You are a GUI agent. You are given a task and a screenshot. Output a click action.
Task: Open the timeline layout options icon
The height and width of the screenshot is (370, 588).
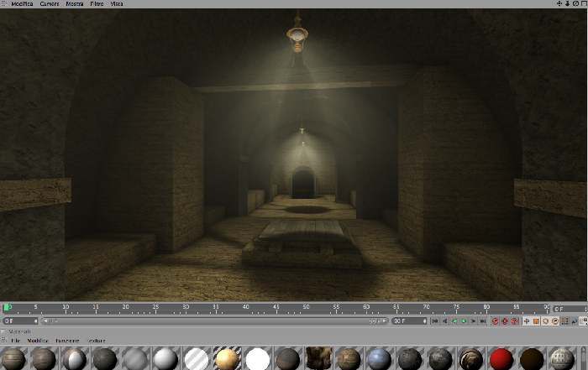pos(584,321)
